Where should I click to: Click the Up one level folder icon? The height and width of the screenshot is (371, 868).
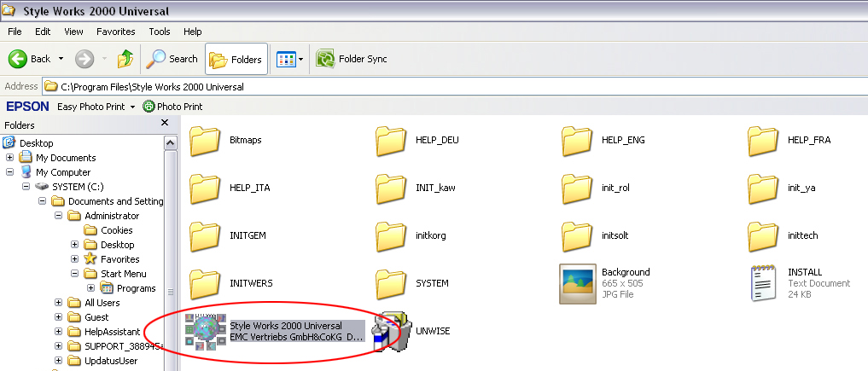(x=125, y=59)
